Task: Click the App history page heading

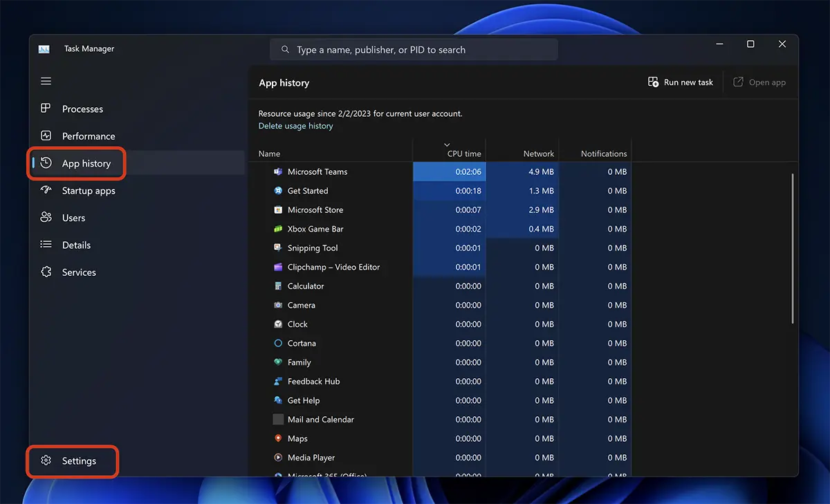Action: click(x=284, y=83)
